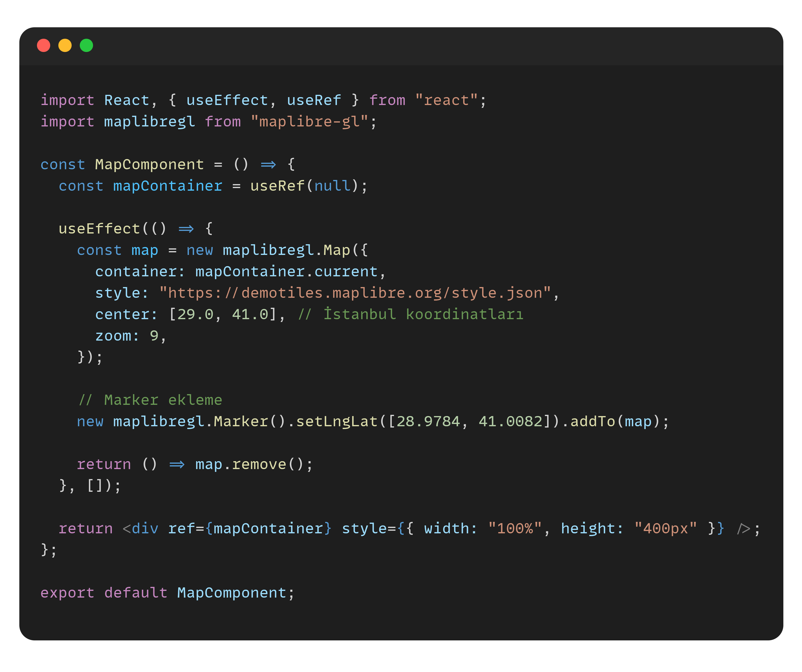Click the Marker ekleme comment
This screenshot has width=802, height=672.
click(x=150, y=400)
